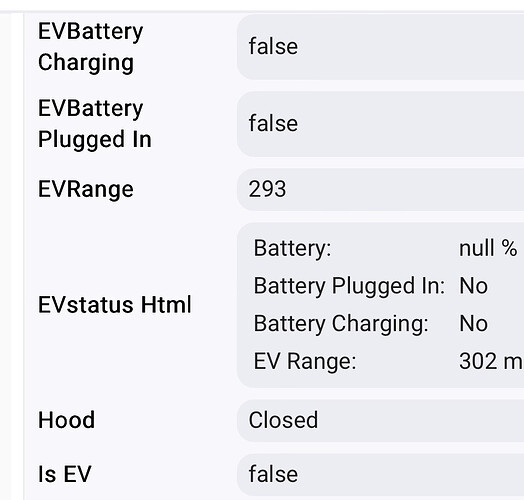Click the EVBattery Plugged In value field
524x500 pixels.
point(380,124)
